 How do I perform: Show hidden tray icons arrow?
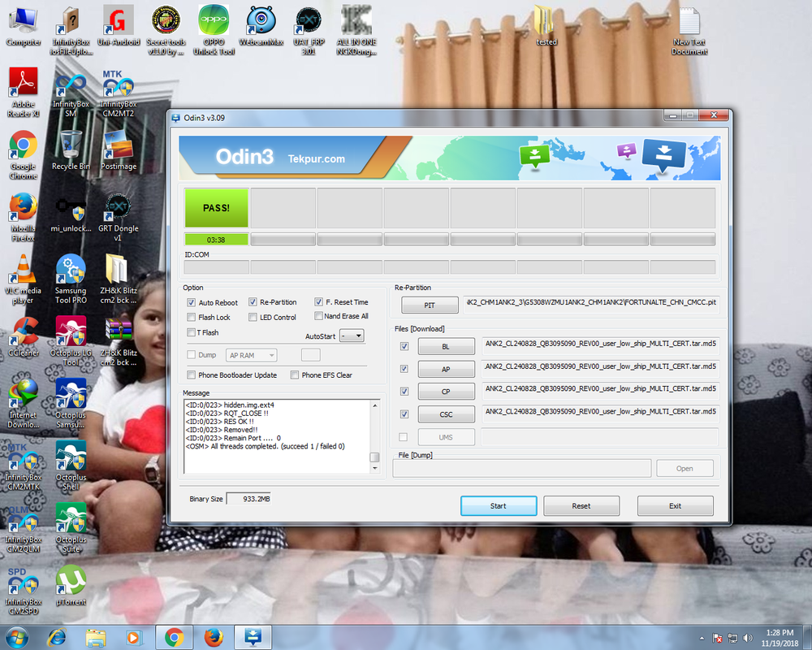(702, 638)
